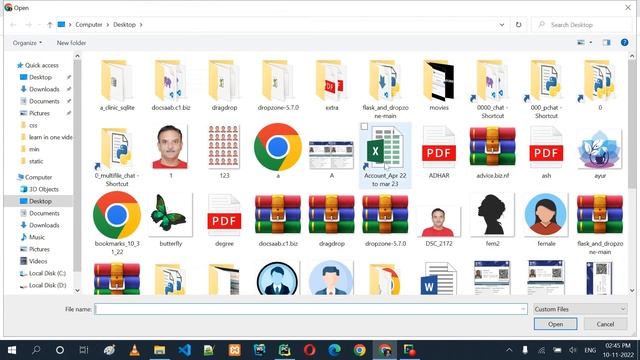The image size is (640, 360).
Task: Expand the chevron after Computer in path
Action: (108, 24)
